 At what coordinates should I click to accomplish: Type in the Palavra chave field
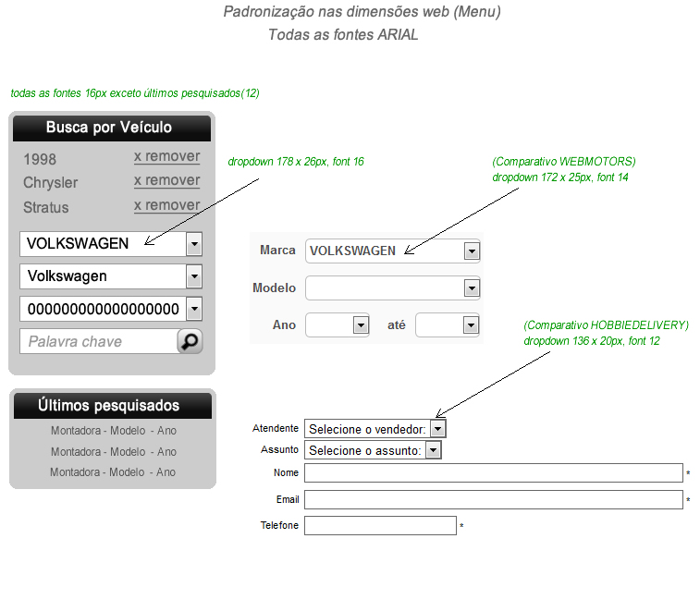coord(98,342)
